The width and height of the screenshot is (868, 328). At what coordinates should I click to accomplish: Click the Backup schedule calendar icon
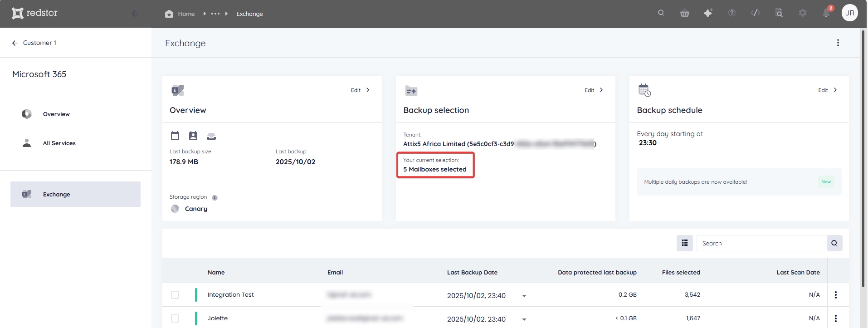click(644, 90)
